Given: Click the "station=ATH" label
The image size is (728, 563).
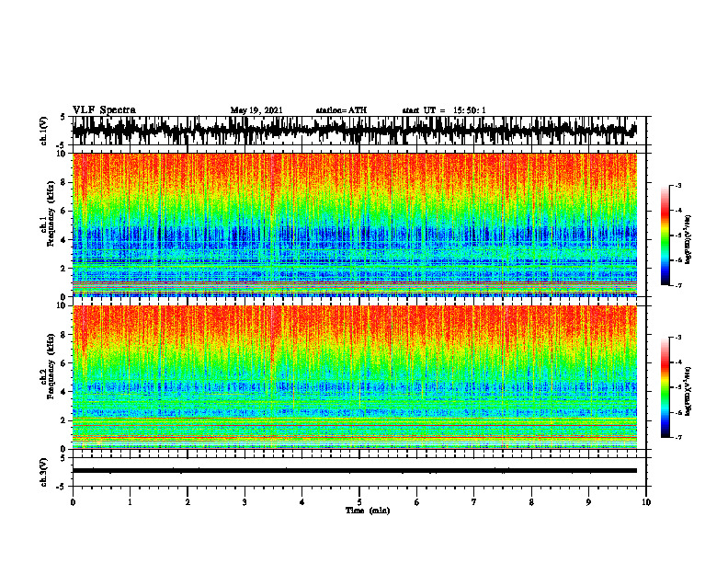Looking at the screenshot, I should (x=341, y=110).
